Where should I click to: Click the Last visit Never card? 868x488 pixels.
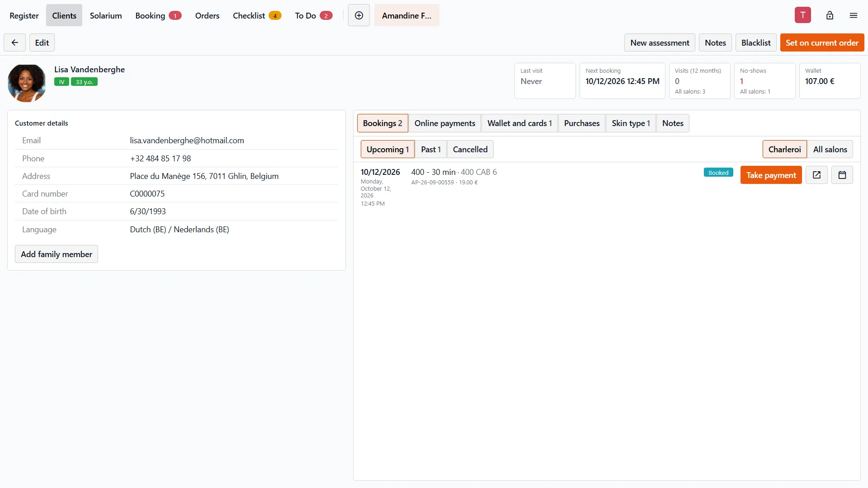coord(545,81)
